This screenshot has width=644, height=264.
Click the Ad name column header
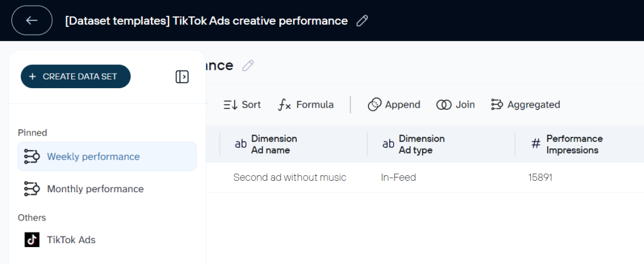tap(274, 144)
